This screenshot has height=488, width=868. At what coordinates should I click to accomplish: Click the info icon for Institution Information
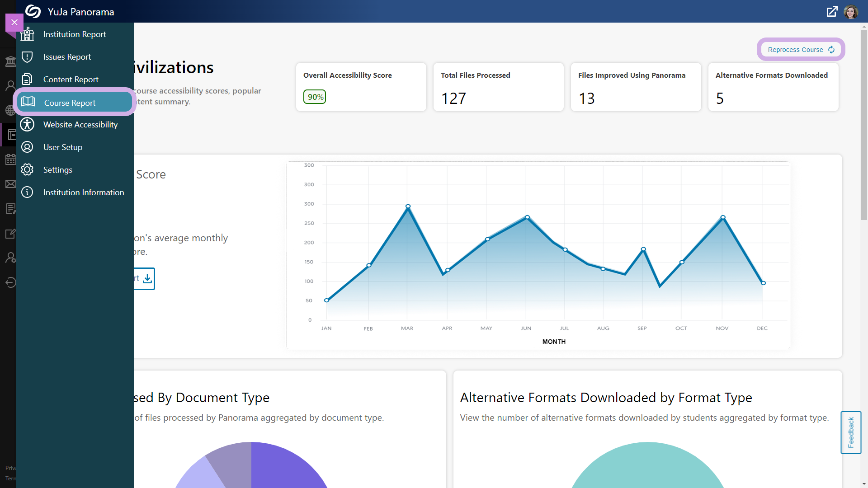pos(27,192)
